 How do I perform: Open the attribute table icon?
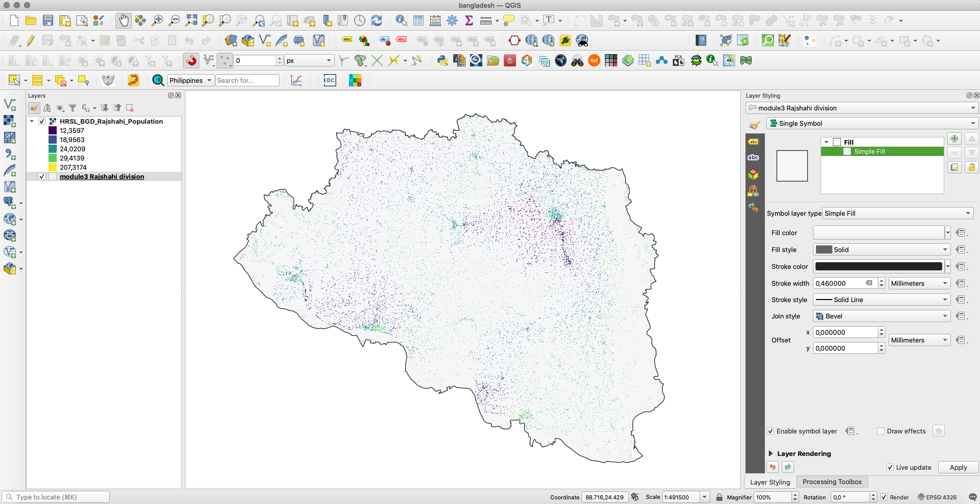418,20
